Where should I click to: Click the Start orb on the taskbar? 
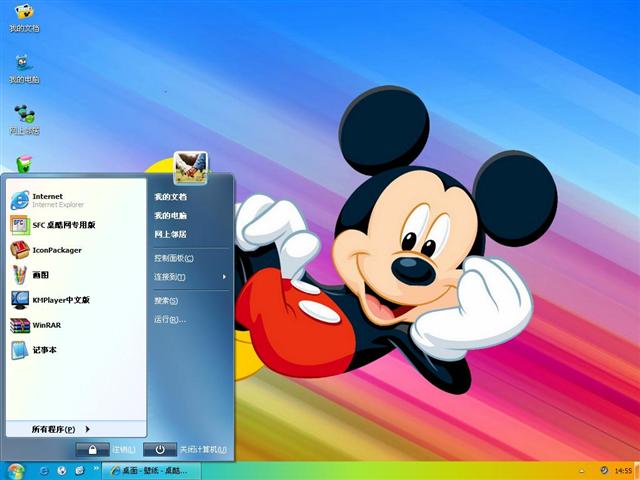tap(15, 470)
